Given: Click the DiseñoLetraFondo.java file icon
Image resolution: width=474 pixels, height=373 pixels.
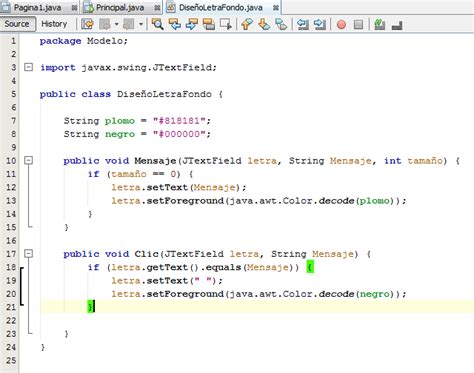Looking at the screenshot, I should click(171, 7).
